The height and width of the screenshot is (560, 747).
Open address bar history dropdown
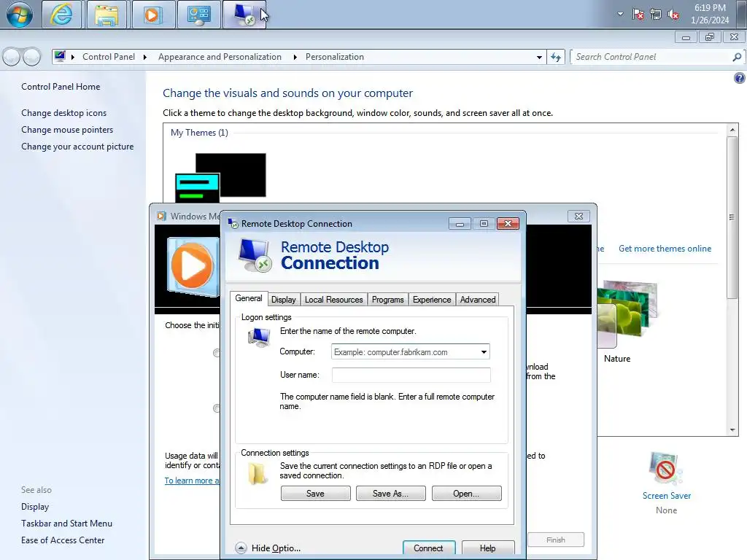click(x=539, y=57)
